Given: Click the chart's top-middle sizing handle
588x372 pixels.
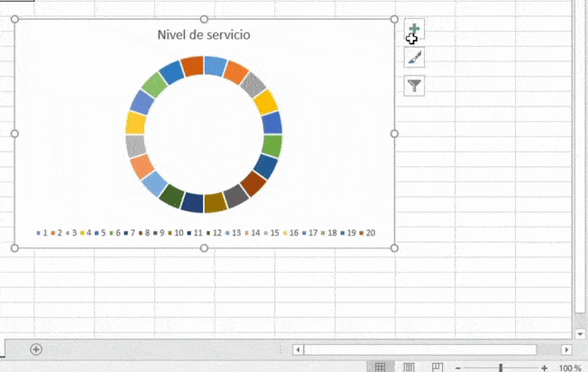Looking at the screenshot, I should coord(204,19).
